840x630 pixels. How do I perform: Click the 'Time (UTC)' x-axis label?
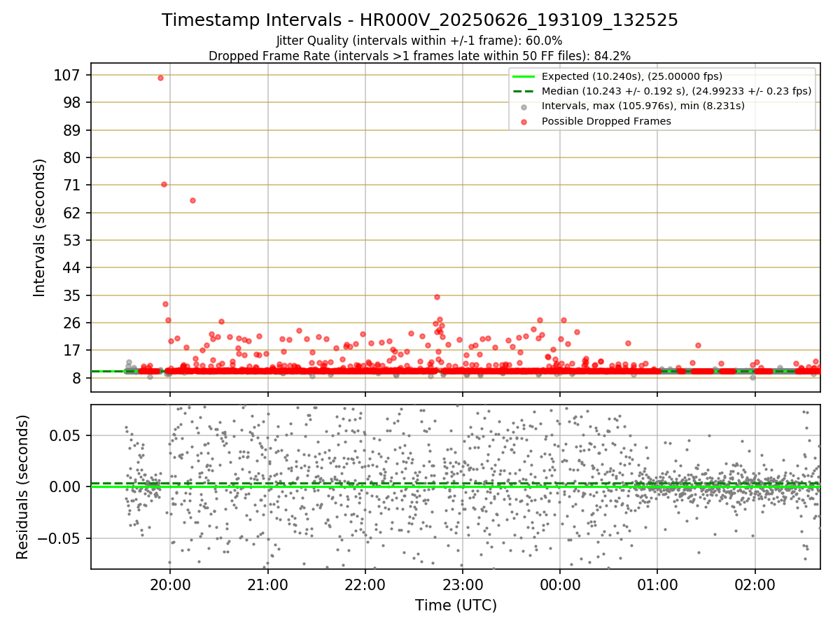coord(456,605)
